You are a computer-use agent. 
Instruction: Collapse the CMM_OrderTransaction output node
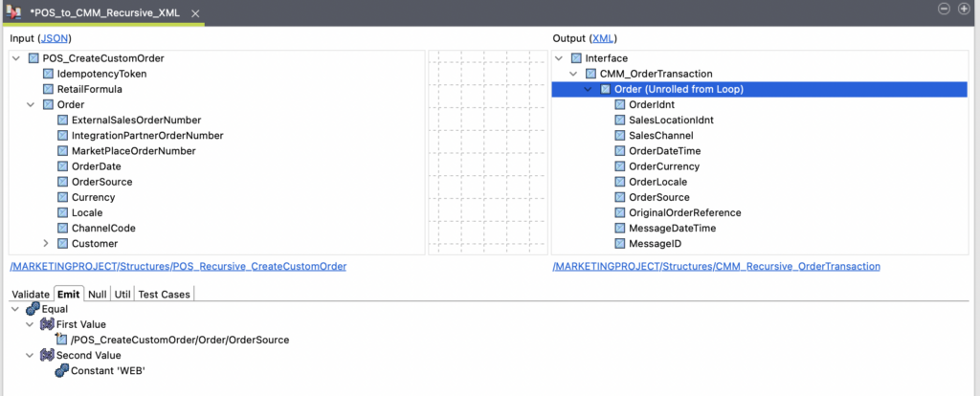574,74
